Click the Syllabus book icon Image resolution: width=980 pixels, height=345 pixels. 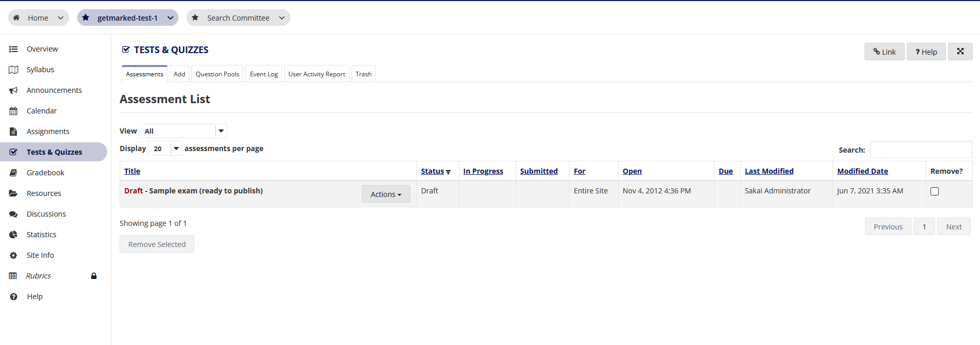[13, 70]
